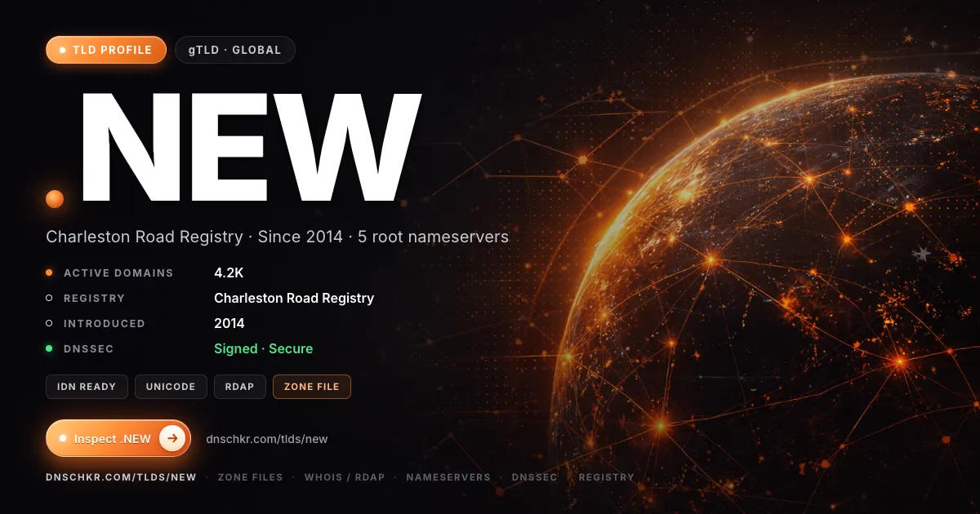Click the orange sphere beside NEW heading

click(x=55, y=198)
